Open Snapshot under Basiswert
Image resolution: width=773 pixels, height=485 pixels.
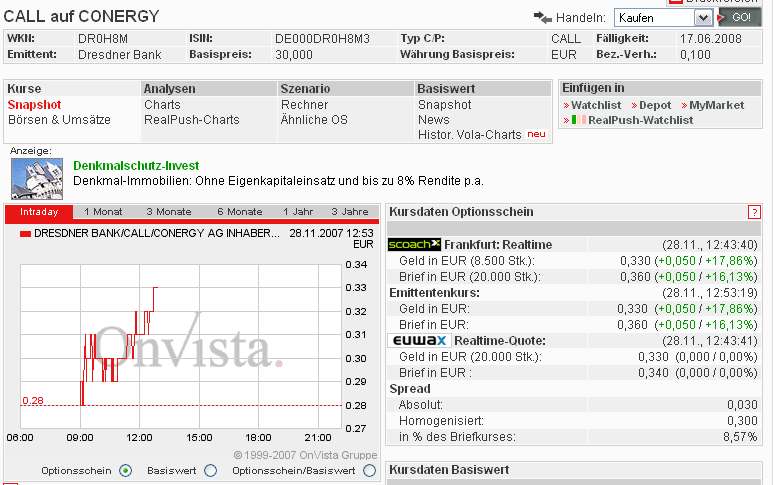[445, 105]
